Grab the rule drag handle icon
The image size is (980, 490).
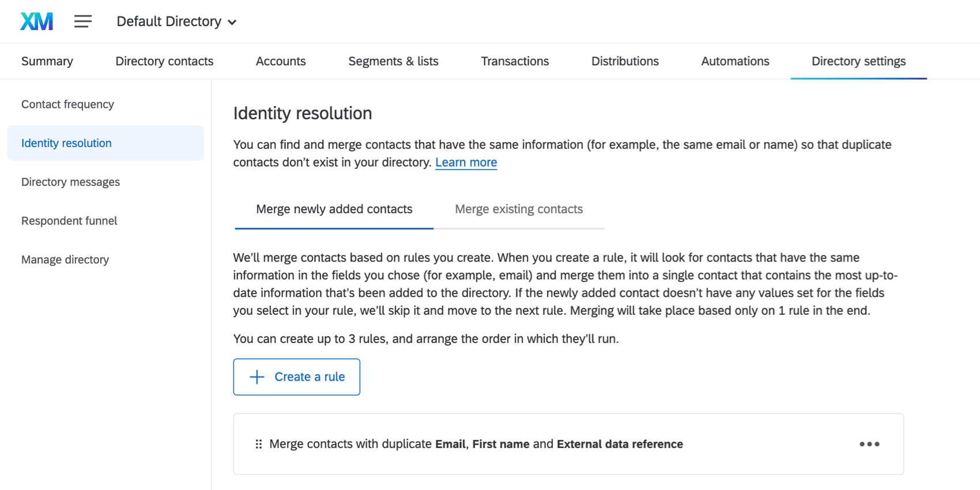(x=259, y=444)
